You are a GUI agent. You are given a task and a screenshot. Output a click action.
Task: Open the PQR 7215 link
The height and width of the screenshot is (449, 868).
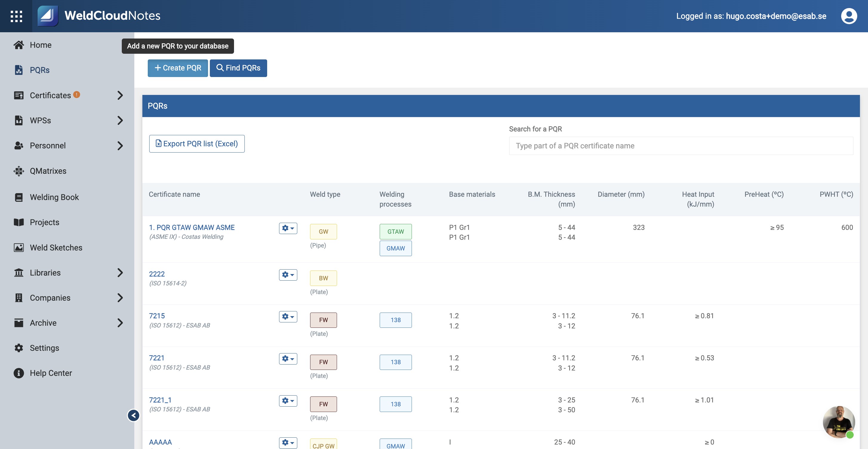point(157,316)
